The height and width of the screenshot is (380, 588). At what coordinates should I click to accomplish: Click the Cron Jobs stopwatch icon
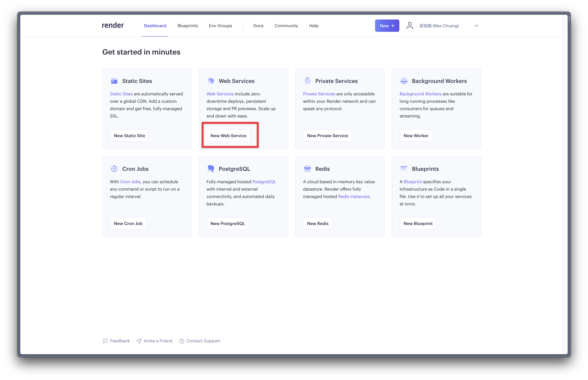(114, 169)
